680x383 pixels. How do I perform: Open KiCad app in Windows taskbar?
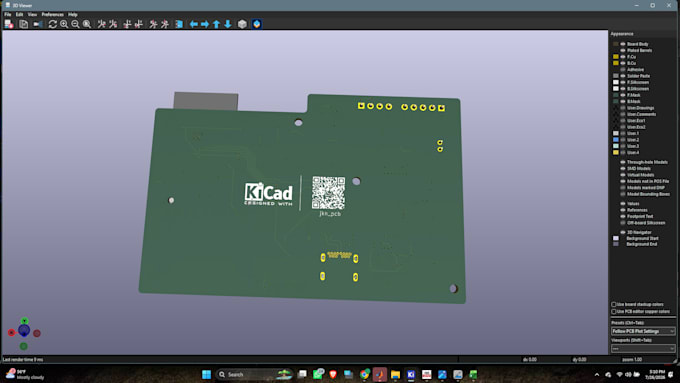(x=411, y=374)
